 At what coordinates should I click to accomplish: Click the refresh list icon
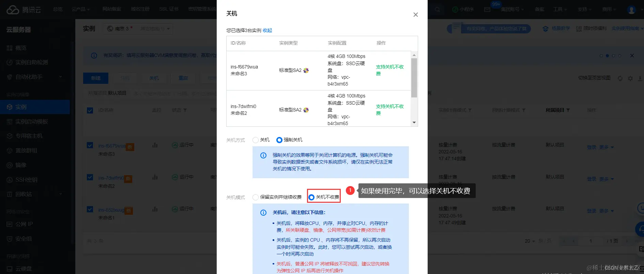pyautogui.click(x=620, y=78)
